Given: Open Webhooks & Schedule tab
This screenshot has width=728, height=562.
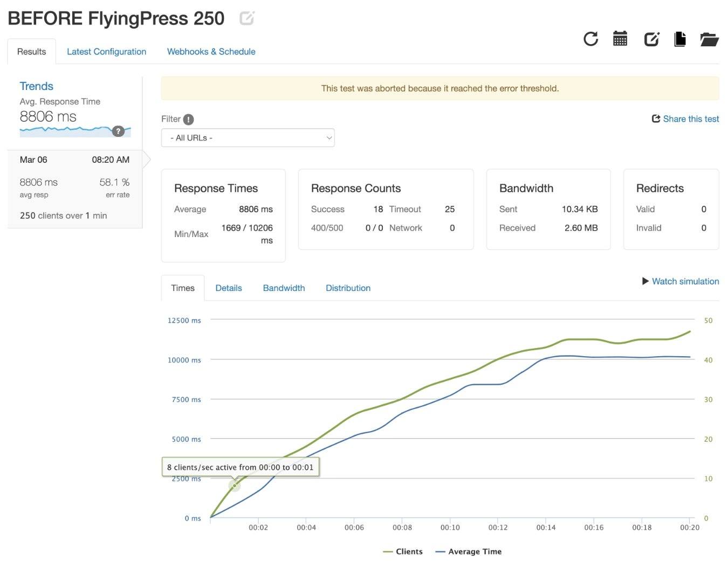Looking at the screenshot, I should coord(211,52).
